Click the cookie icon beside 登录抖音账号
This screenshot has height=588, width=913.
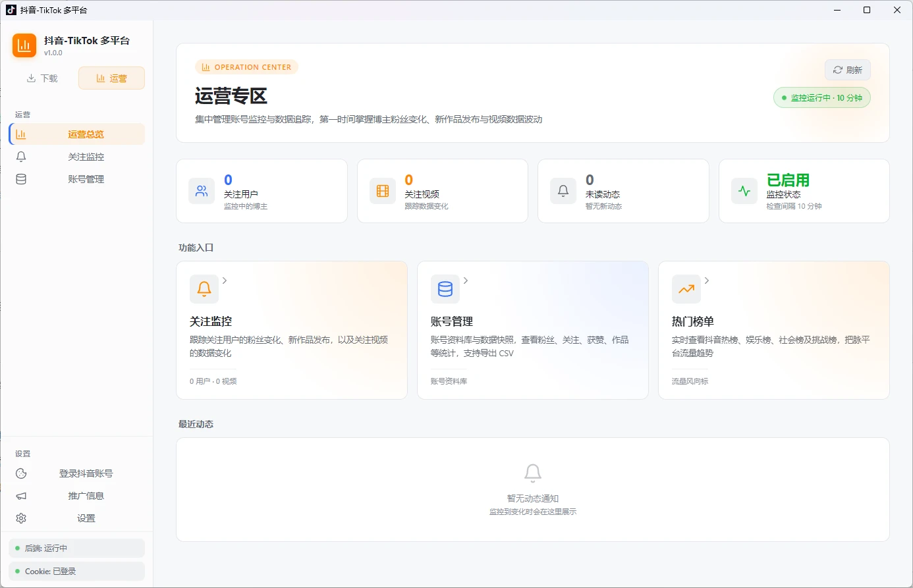pos(21,473)
